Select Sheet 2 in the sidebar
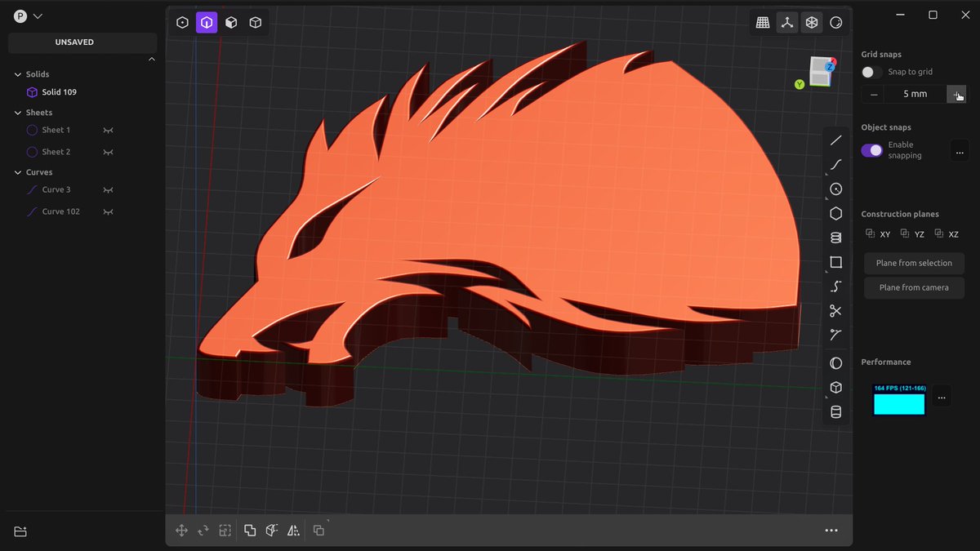The image size is (980, 551). [56, 151]
